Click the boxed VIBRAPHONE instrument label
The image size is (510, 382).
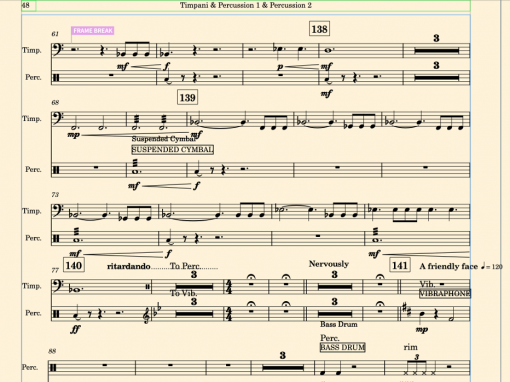tap(445, 294)
